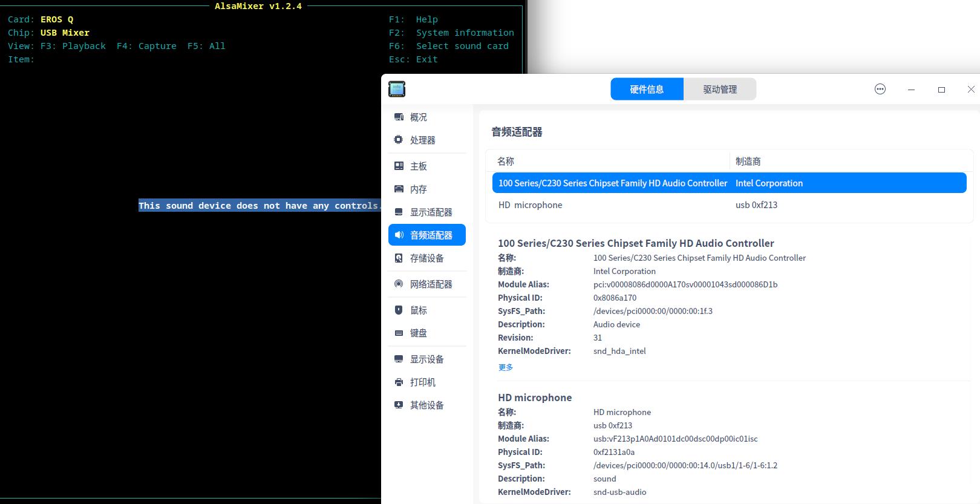The image size is (980, 504).
Task: Click the snd-usb-audio kernel driver value
Action: coord(619,492)
